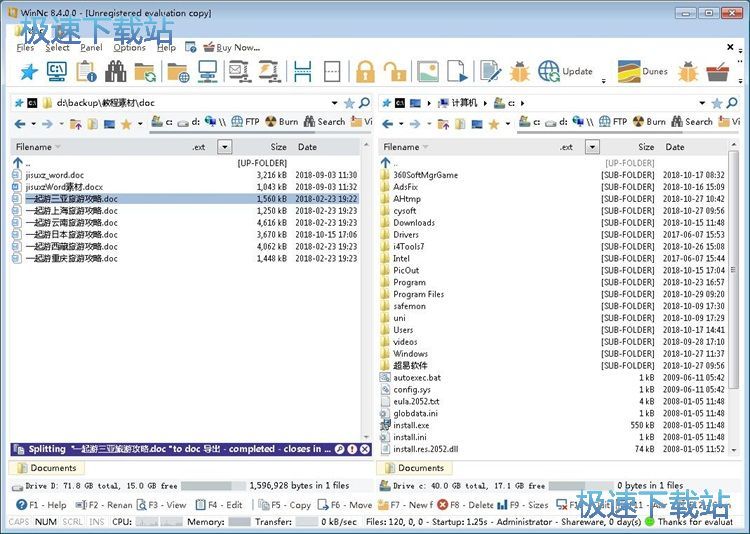750x534 pixels.
Task: Click F1 - Help button
Action: pos(41,505)
